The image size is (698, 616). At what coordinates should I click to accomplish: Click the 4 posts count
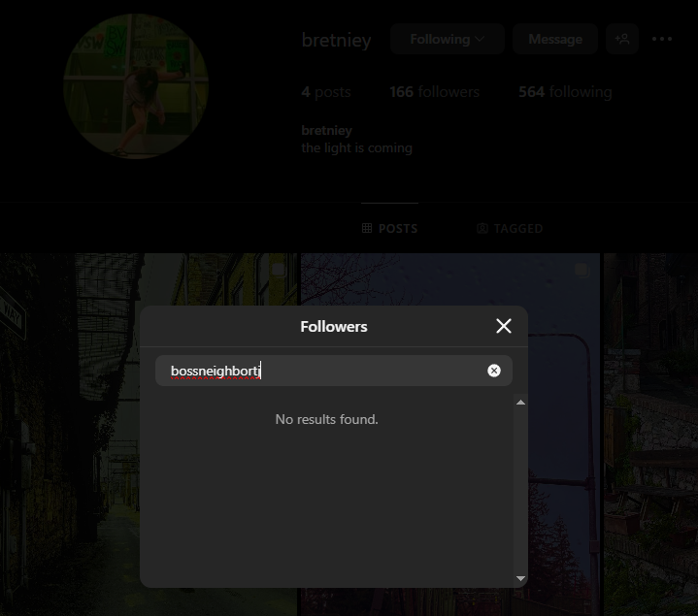pyautogui.click(x=326, y=91)
